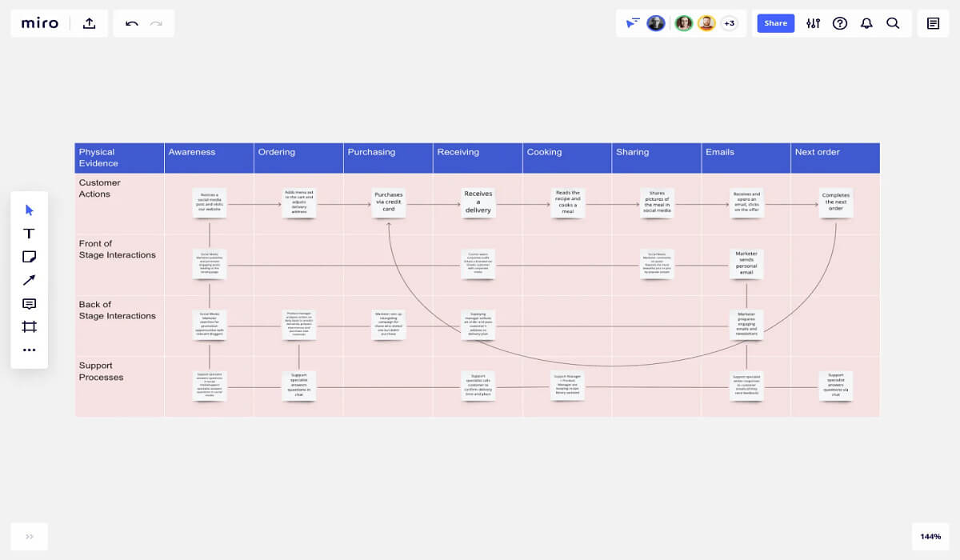Viewport: 960px width, 560px height.
Task: Open board settings via the sliders icon
Action: point(813,23)
